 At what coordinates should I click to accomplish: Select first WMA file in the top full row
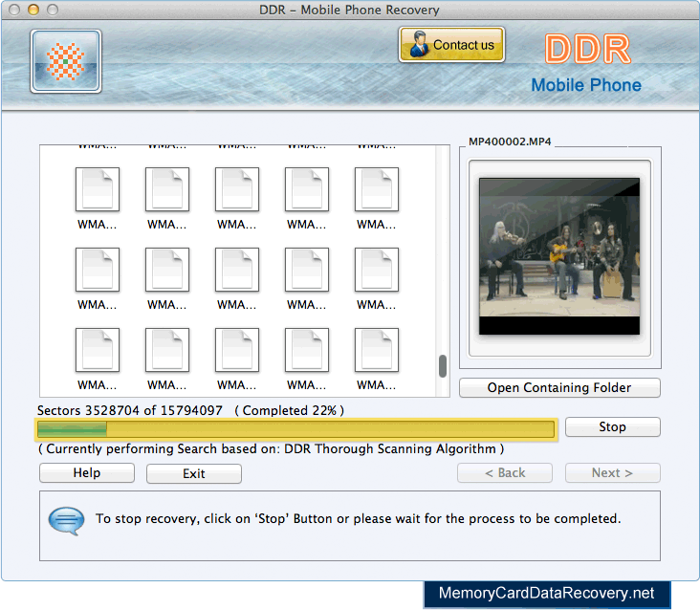[98, 198]
